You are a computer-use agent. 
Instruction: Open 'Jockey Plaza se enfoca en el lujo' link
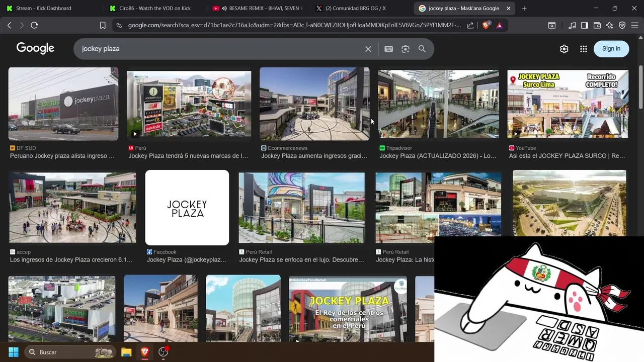301,260
